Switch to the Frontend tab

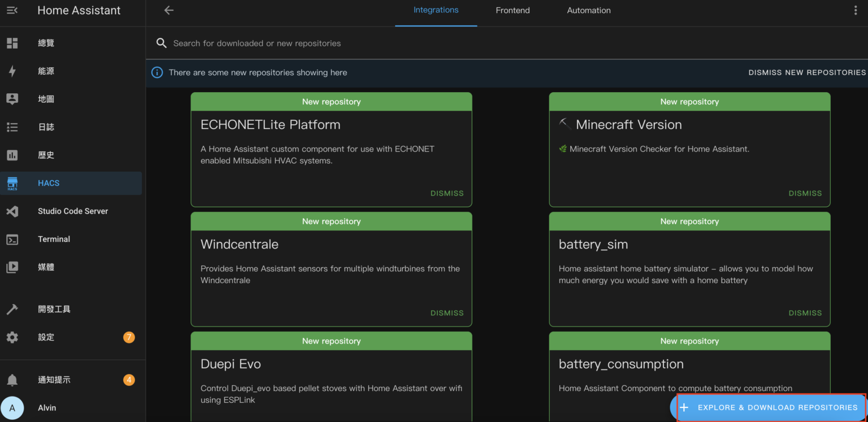(x=513, y=10)
